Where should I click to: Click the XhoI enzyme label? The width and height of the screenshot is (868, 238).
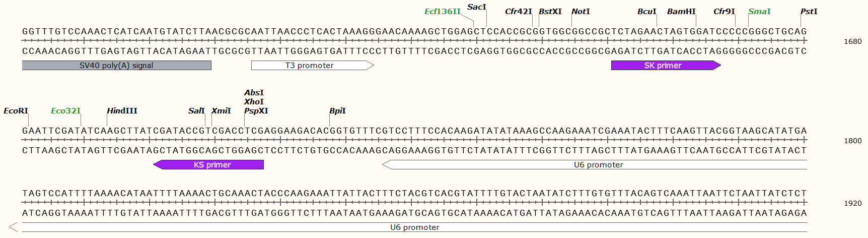[254, 102]
